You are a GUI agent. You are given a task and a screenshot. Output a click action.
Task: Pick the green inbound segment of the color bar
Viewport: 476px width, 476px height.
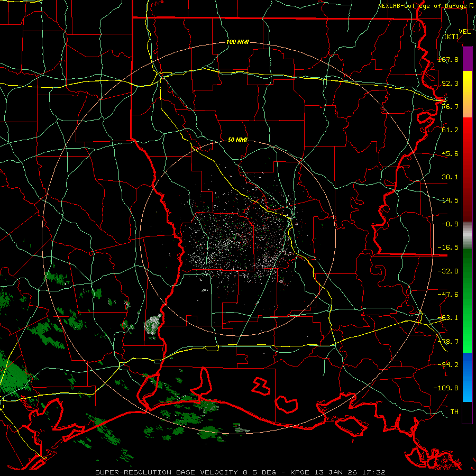coord(467,300)
